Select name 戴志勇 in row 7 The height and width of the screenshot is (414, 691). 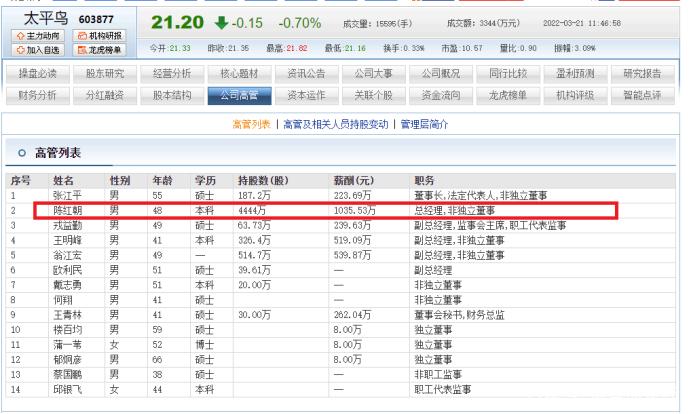67,285
